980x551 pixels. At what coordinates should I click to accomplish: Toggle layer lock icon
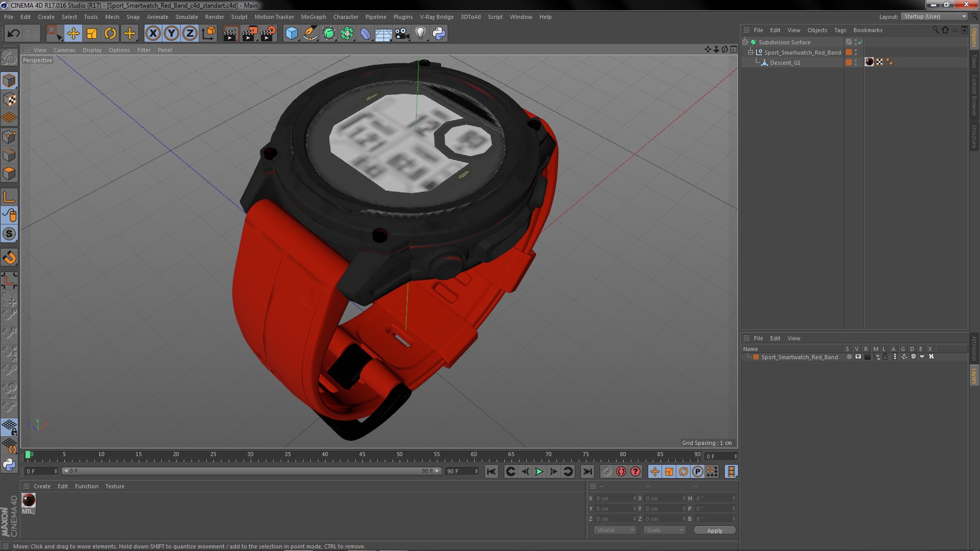click(885, 357)
